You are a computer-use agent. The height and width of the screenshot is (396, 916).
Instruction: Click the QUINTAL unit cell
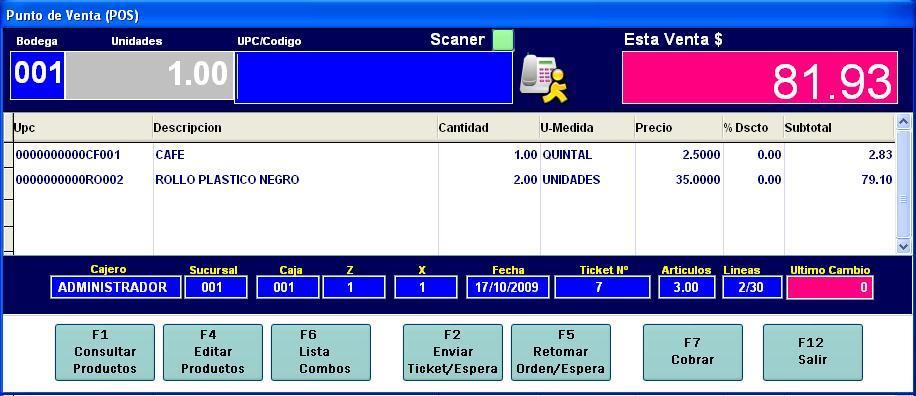587,155
